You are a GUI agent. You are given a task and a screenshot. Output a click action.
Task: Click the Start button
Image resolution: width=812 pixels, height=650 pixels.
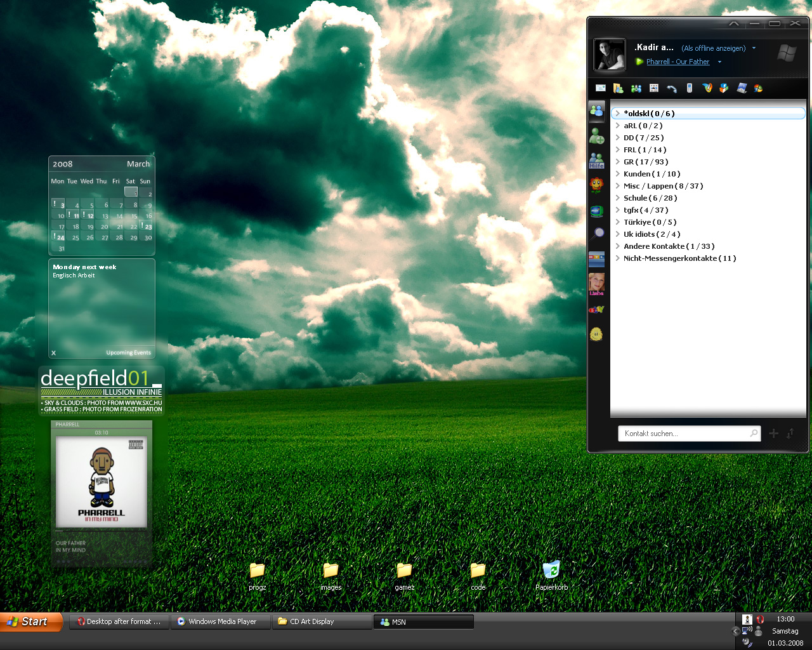[x=32, y=622]
